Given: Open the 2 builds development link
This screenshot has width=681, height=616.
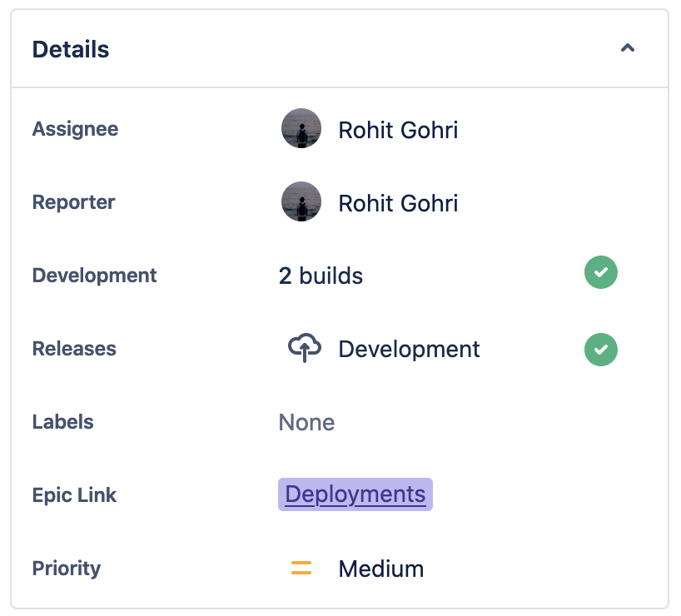Looking at the screenshot, I should [x=321, y=276].
